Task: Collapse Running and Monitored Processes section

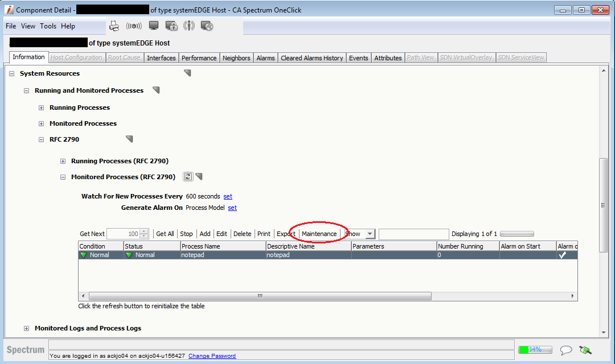Action: click(26, 90)
